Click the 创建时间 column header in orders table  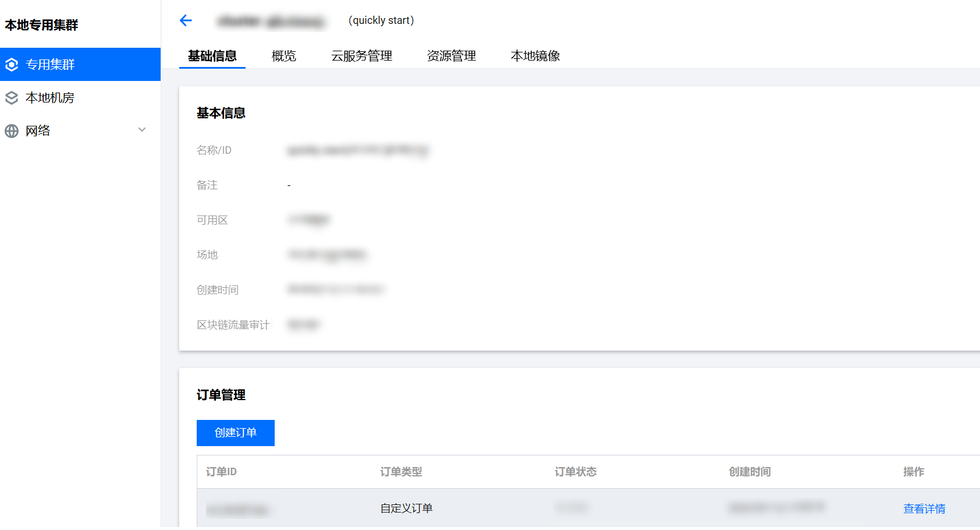750,472
